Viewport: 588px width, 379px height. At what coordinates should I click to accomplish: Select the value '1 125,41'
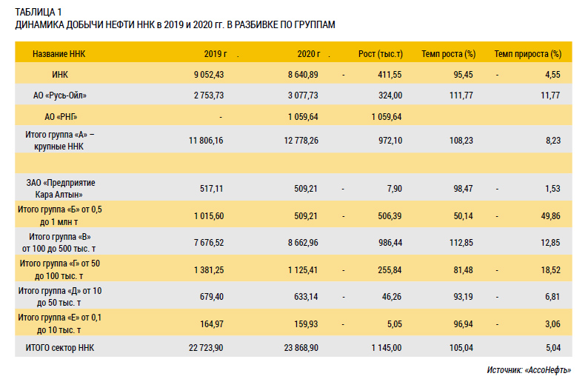(303, 270)
